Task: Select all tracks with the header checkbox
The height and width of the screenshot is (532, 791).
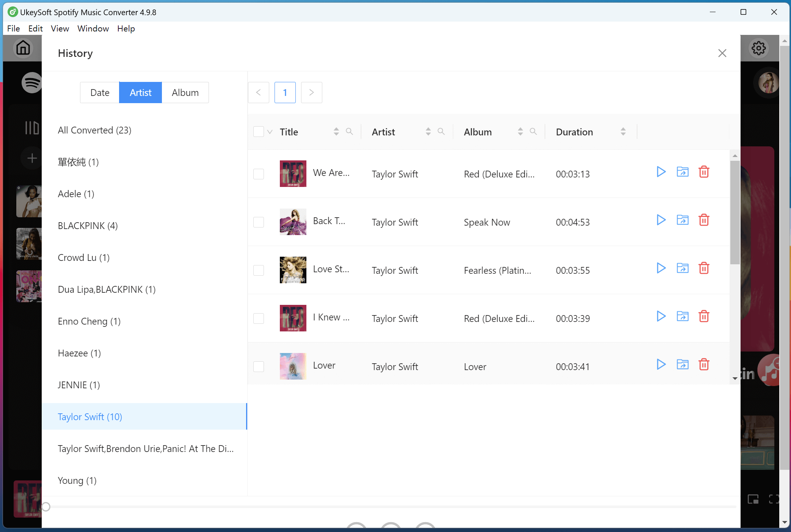Action: (258, 132)
